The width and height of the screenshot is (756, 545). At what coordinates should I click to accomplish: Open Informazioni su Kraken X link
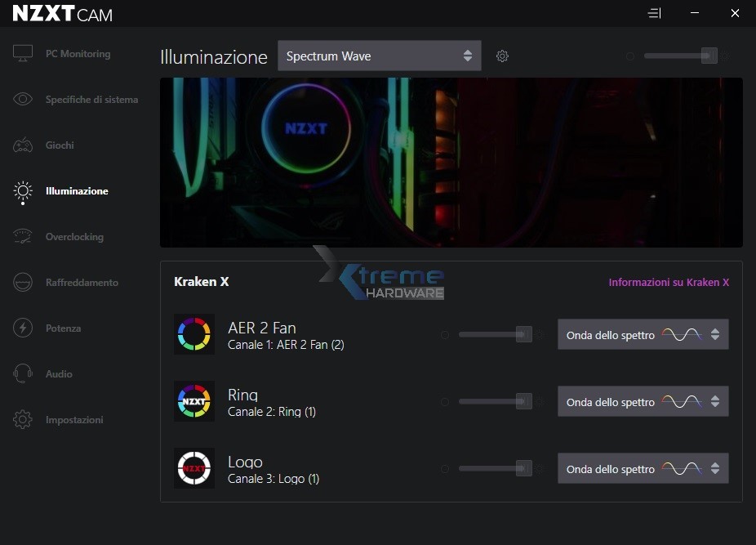(669, 282)
